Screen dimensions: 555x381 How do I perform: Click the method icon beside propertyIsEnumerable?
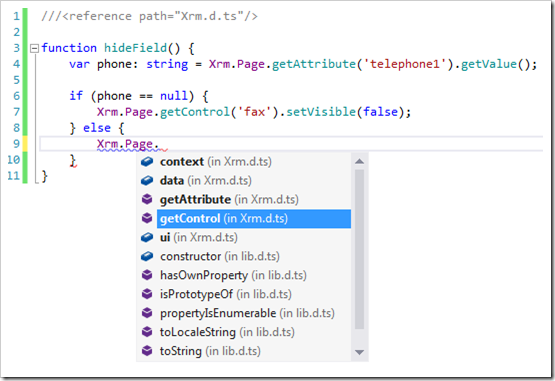(147, 313)
